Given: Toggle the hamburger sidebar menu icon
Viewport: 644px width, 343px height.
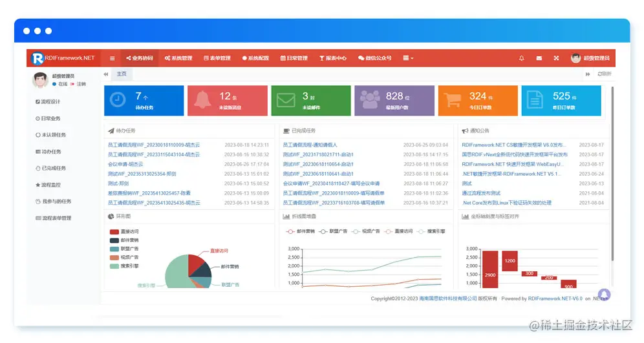Looking at the screenshot, I should [112, 58].
